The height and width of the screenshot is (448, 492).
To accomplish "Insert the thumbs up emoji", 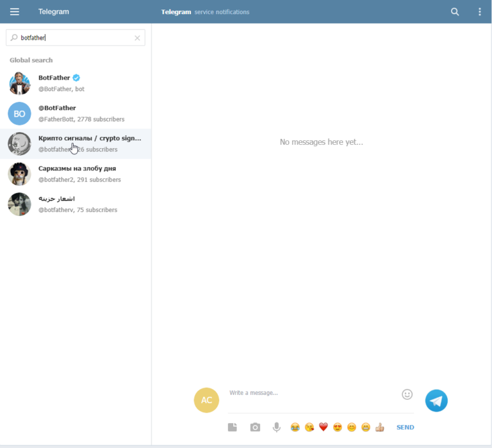I will [380, 427].
